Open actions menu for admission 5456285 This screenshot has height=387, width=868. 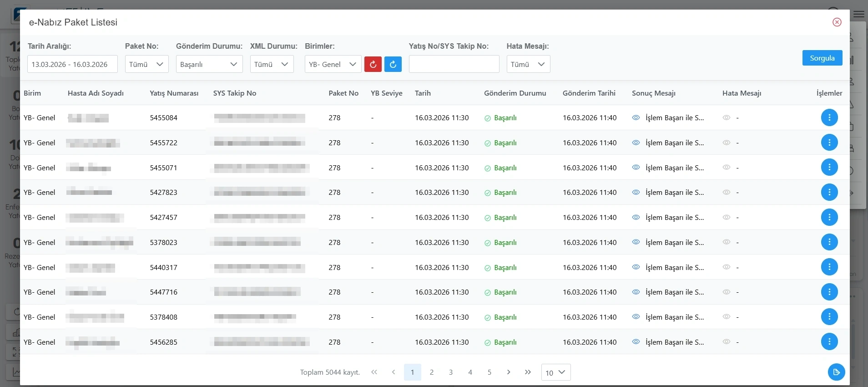point(829,341)
